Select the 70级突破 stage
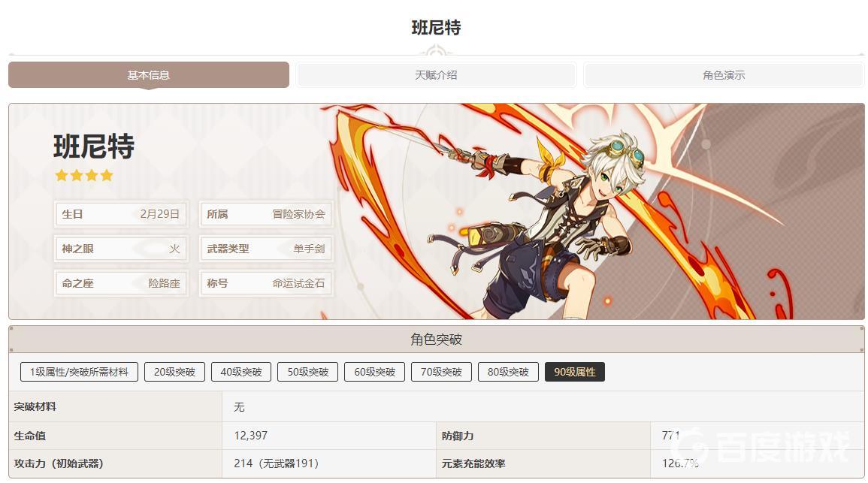868x483 pixels. [x=441, y=372]
